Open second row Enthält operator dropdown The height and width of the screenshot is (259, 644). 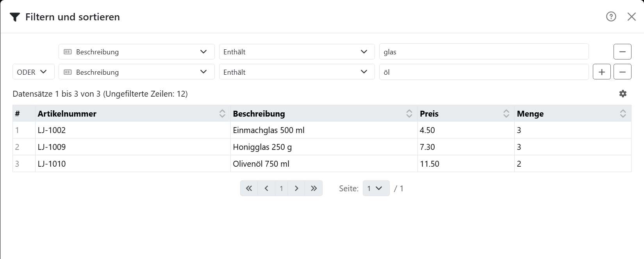click(297, 72)
